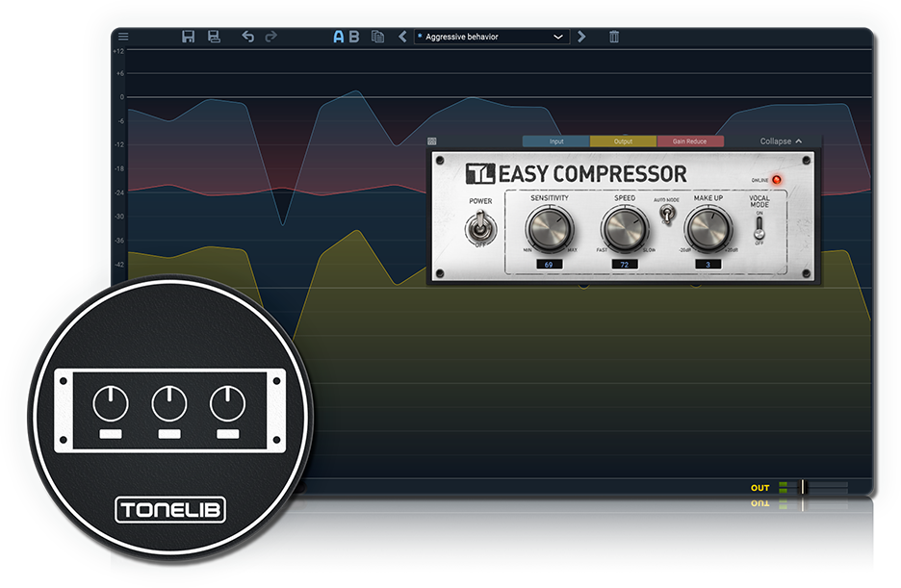Click the Make Up value field showing 3

[x=708, y=265]
